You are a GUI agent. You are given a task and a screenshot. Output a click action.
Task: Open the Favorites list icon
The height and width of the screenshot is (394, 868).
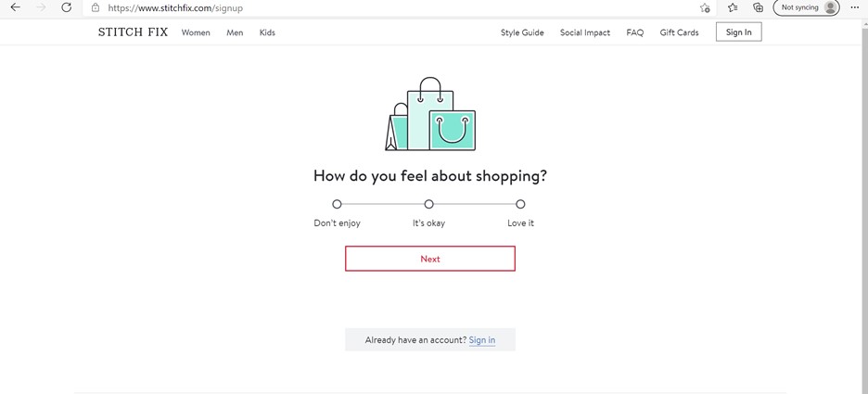tap(733, 7)
